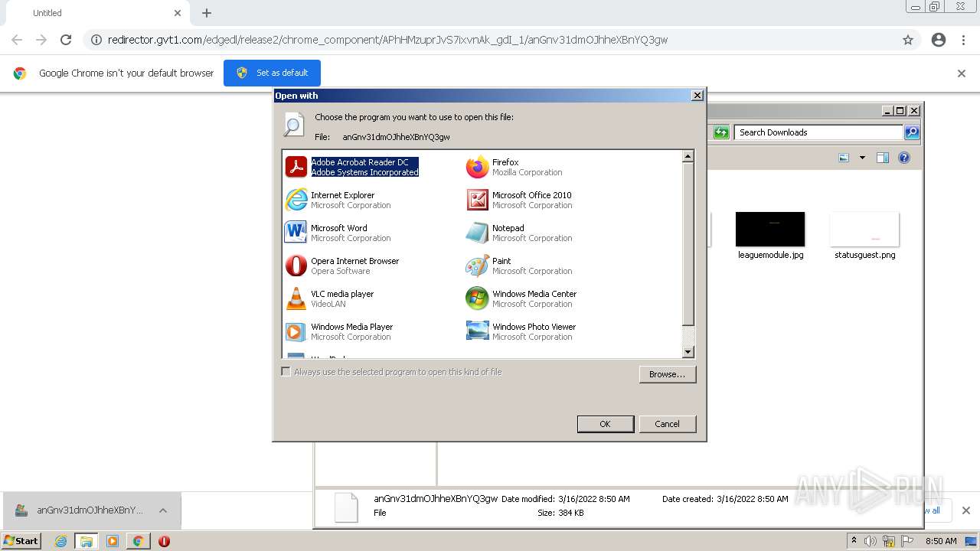Confirm with OK button
The height and width of the screenshot is (551, 980).
point(605,424)
